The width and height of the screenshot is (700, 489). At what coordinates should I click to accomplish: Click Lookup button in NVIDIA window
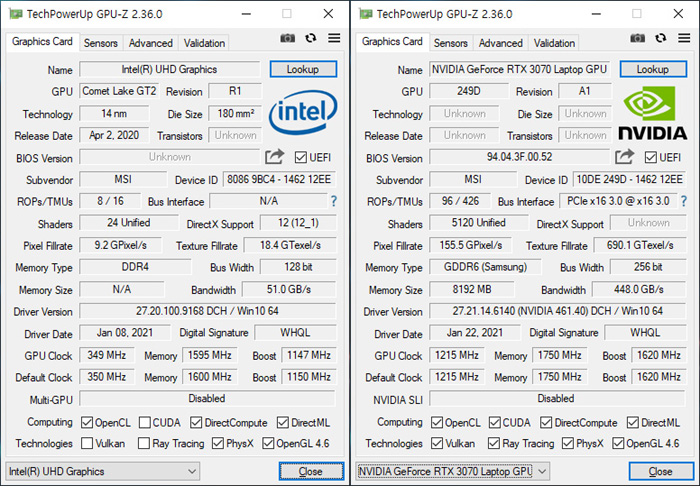pos(653,69)
